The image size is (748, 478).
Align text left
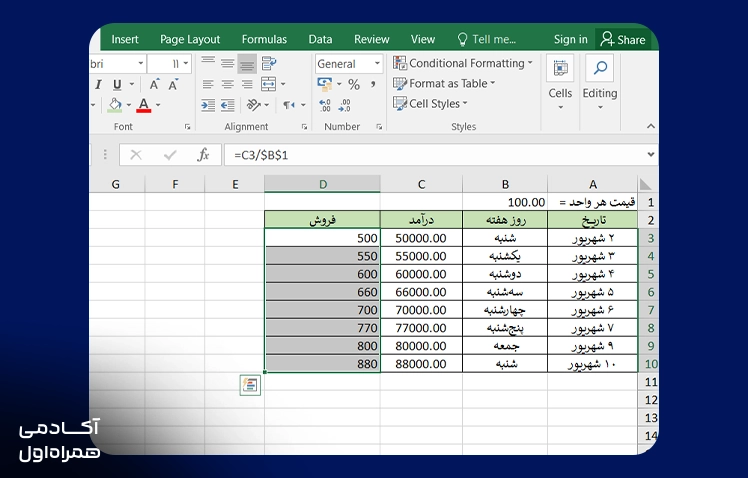click(x=208, y=84)
